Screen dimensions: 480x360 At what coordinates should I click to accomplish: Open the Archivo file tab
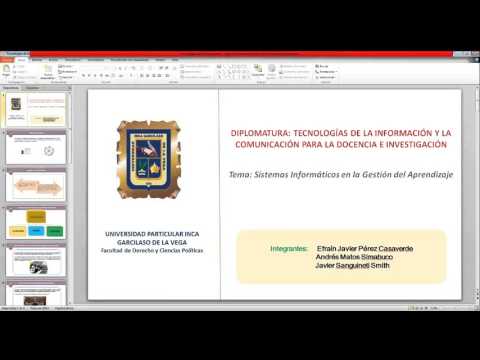(7, 60)
